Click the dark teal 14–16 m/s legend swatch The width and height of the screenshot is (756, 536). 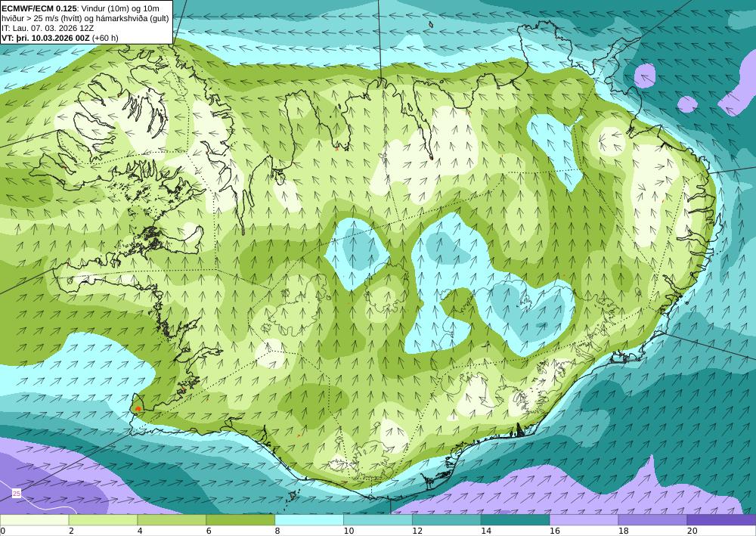tap(515, 520)
